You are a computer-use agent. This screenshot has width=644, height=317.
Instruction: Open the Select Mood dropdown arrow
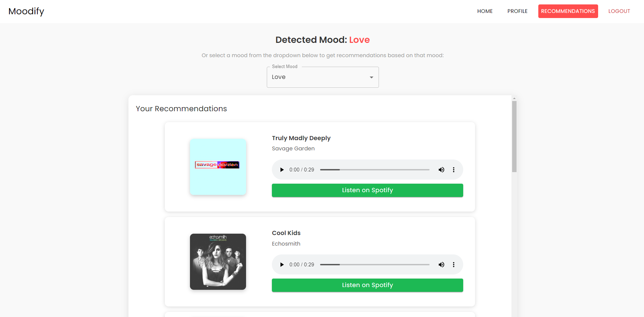click(371, 78)
